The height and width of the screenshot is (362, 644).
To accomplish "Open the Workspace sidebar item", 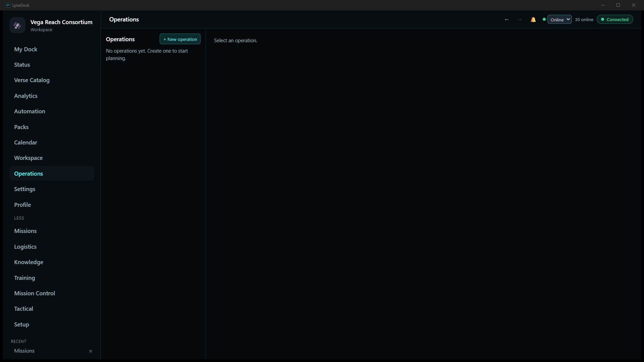I will click(x=52, y=158).
